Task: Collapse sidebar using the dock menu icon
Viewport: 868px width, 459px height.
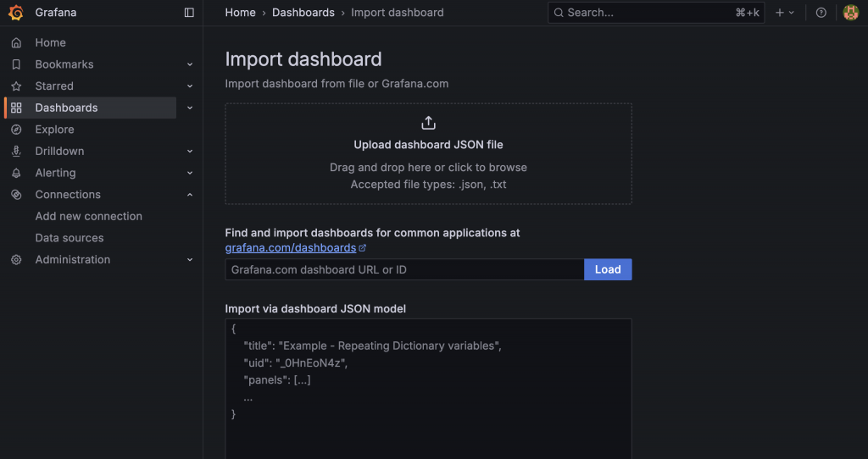Action: pyautogui.click(x=189, y=13)
